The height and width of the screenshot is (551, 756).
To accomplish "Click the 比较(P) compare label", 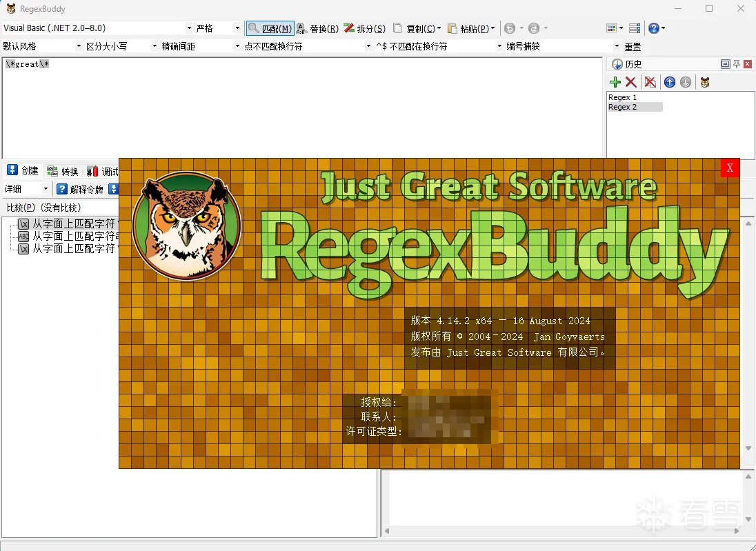I will [x=21, y=208].
